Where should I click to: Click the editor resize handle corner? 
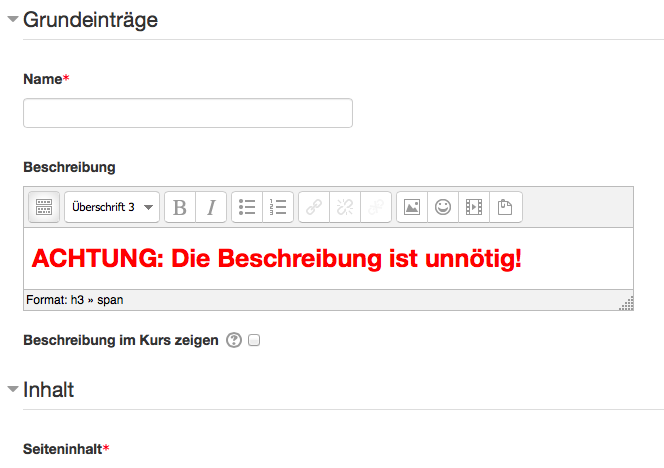627,303
